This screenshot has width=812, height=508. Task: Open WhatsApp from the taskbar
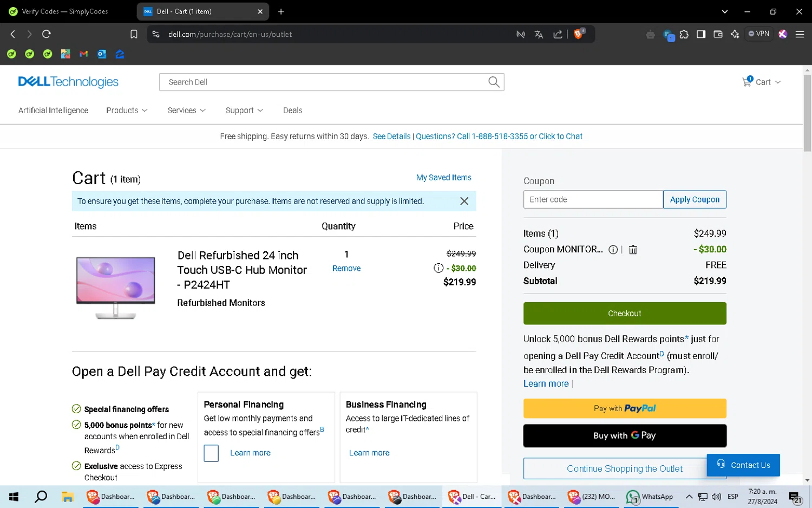650,497
